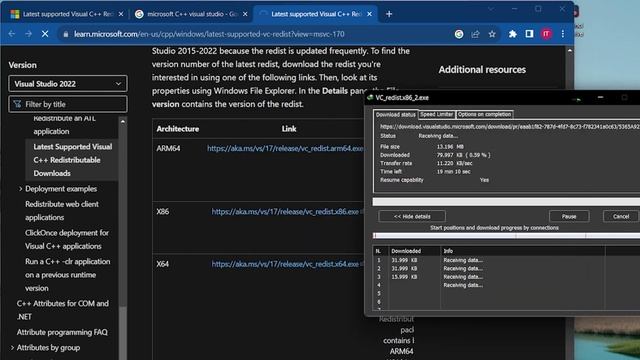Click the address bar URL
The height and width of the screenshot is (360, 640).
tap(209, 34)
